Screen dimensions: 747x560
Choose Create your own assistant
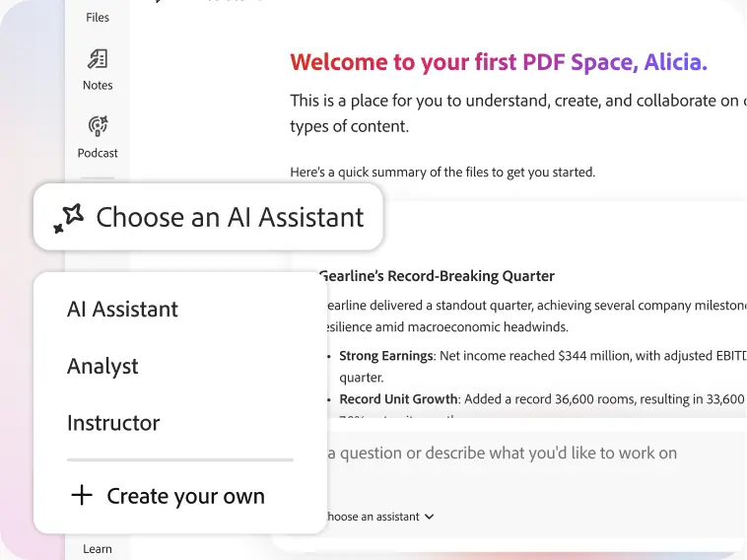pos(185,497)
